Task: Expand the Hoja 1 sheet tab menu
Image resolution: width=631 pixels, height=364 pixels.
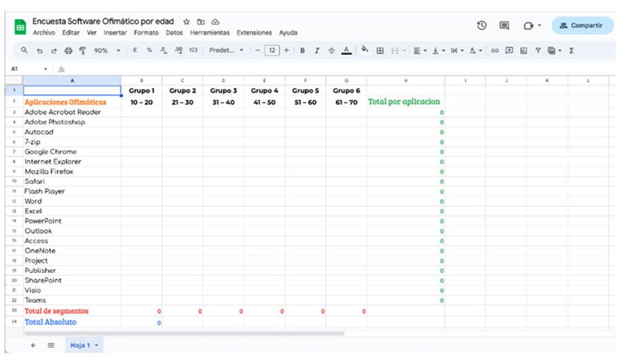Action: 96,346
